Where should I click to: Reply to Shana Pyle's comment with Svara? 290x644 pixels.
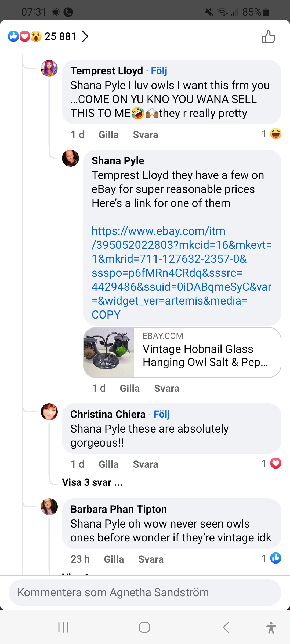(166, 388)
